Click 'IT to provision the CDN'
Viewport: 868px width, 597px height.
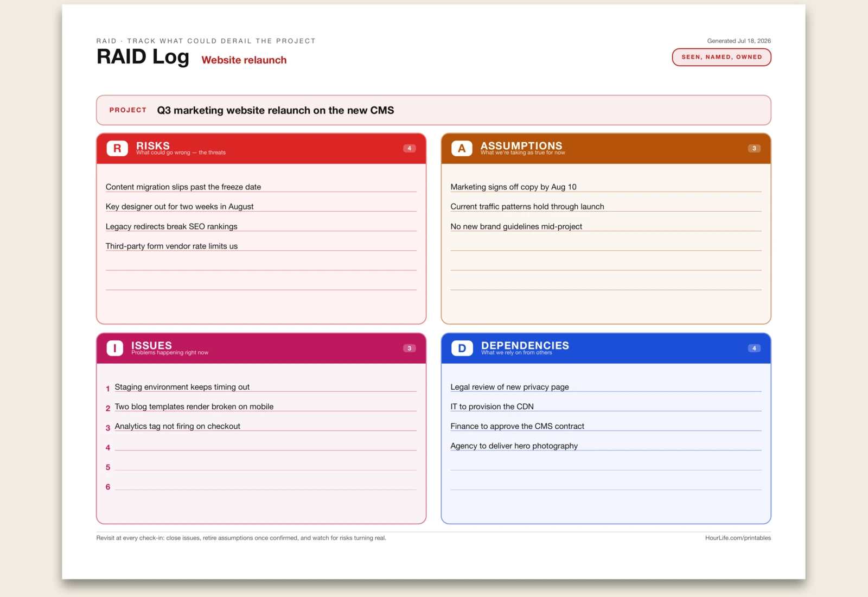pos(492,407)
